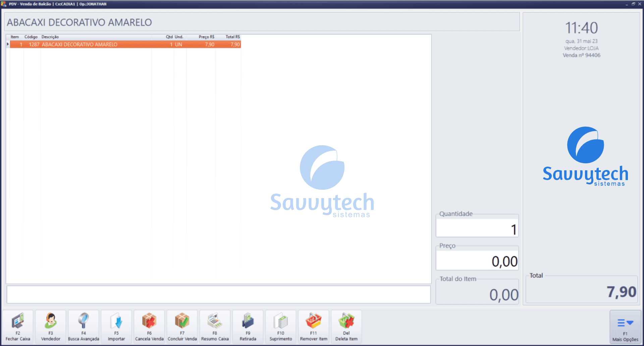The width and height of the screenshot is (644, 346).
Task: Restore down the PDV window
Action: 633,4
